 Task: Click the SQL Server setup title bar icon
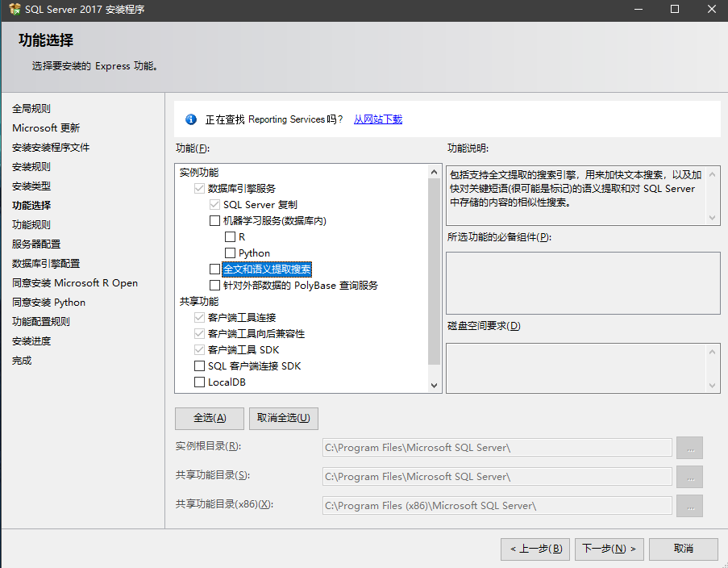click(x=15, y=9)
